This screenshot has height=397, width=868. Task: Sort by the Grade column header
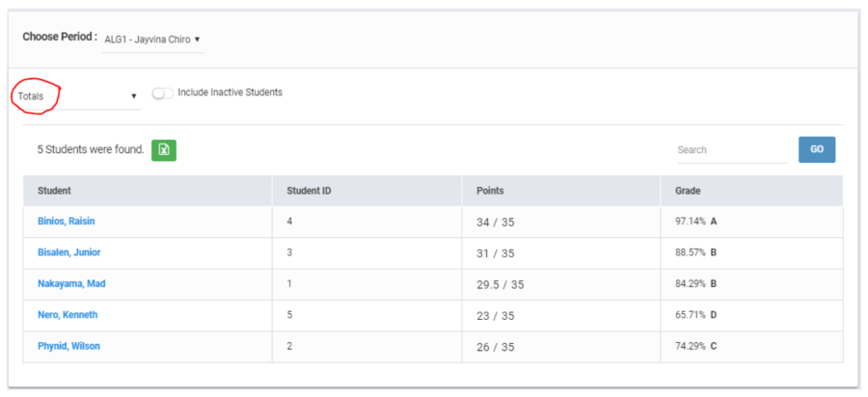pos(688,191)
